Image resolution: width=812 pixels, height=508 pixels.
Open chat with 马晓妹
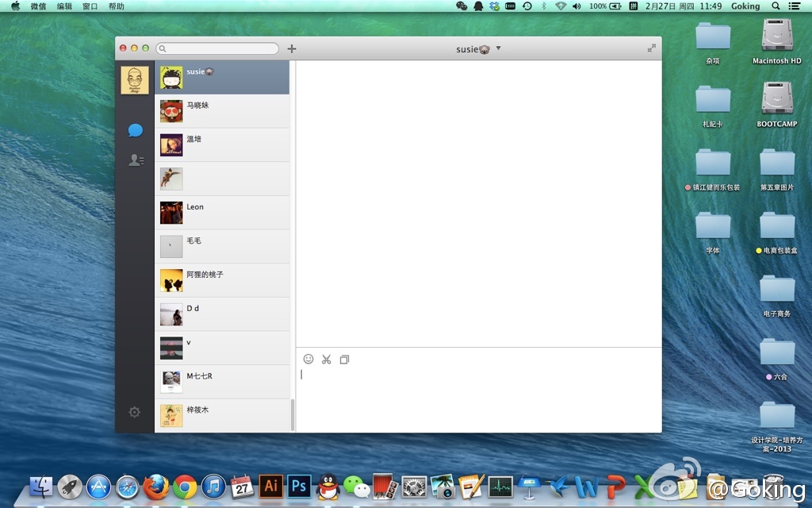pos(222,111)
